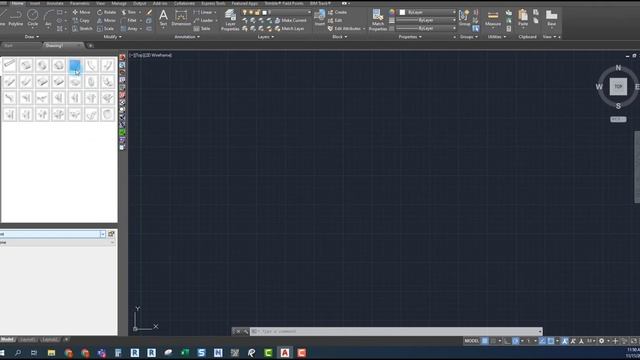640x360 pixels.
Task: Click the Paste clipboard tool
Action: point(523,18)
